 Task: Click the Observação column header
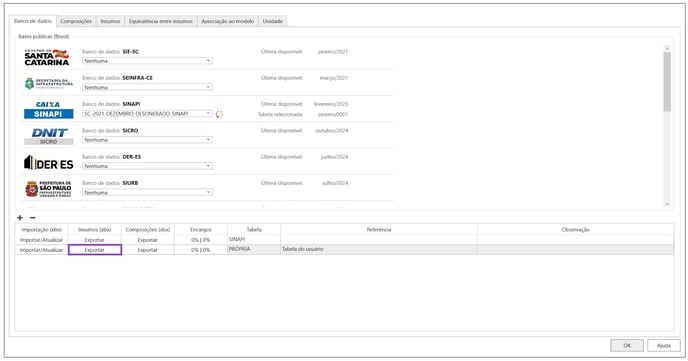[575, 229]
